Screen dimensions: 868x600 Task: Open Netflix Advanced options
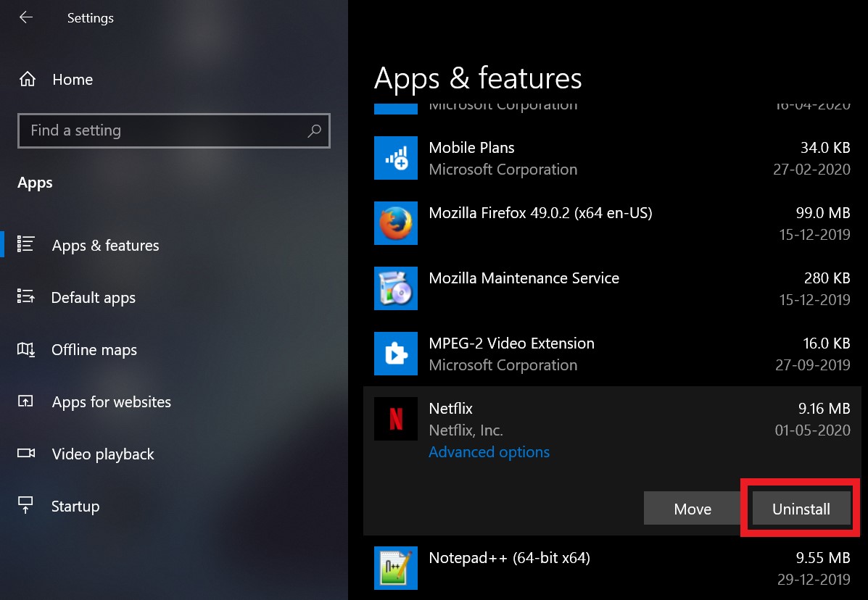pyautogui.click(x=489, y=451)
